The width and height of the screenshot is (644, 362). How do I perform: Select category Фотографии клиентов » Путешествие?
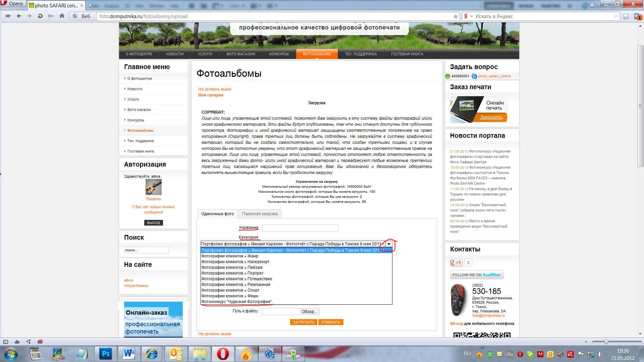point(297,279)
